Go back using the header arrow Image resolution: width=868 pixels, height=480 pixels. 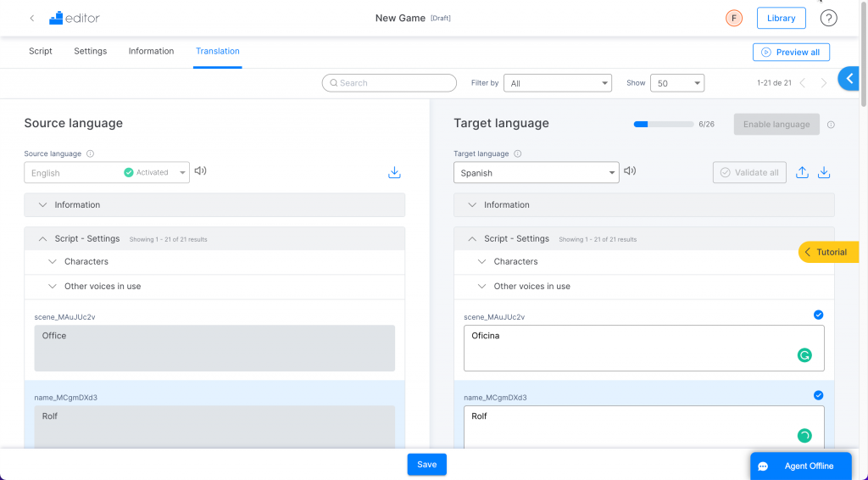pyautogui.click(x=32, y=19)
